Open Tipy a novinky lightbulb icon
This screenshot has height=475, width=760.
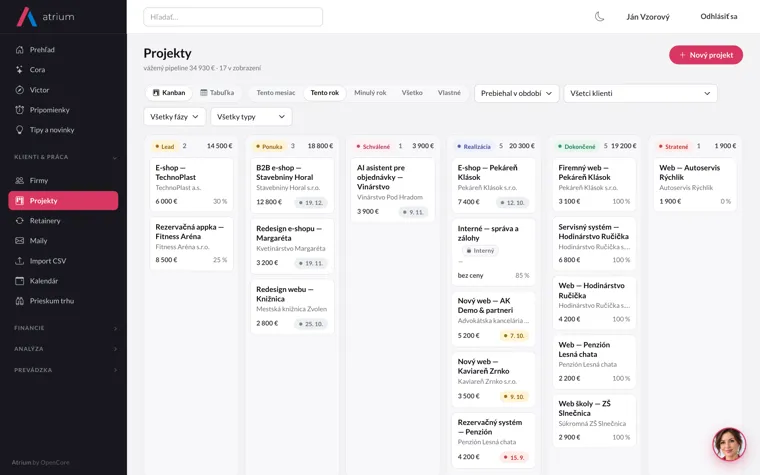click(x=19, y=129)
